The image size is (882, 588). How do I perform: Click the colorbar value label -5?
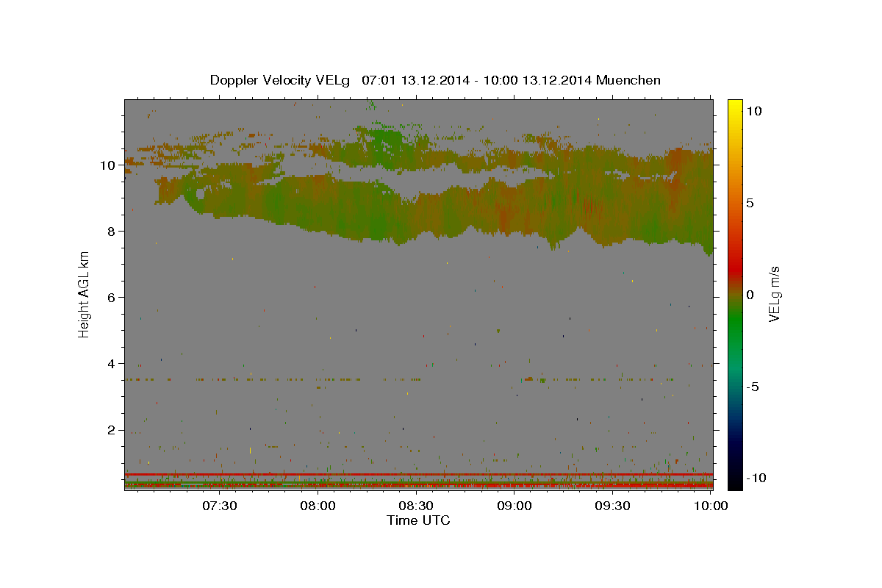point(753,386)
